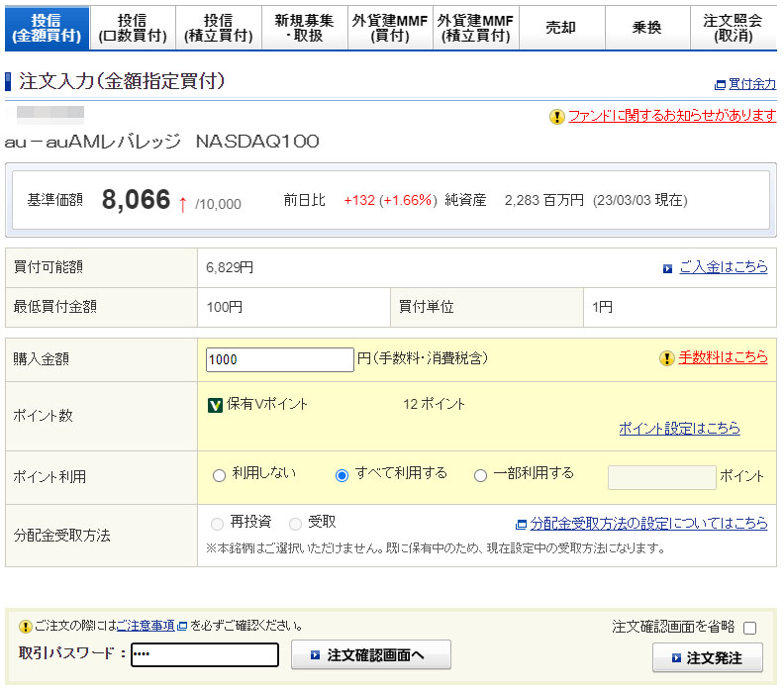Choose the 一部利用する radio option

click(x=481, y=475)
